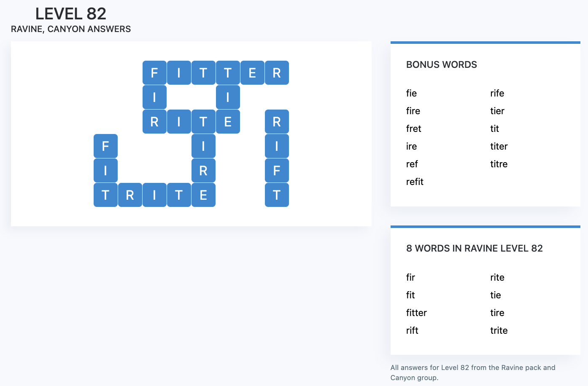The image size is (588, 386).
Task: Click the first F tile of FITTER
Action: [x=154, y=73]
